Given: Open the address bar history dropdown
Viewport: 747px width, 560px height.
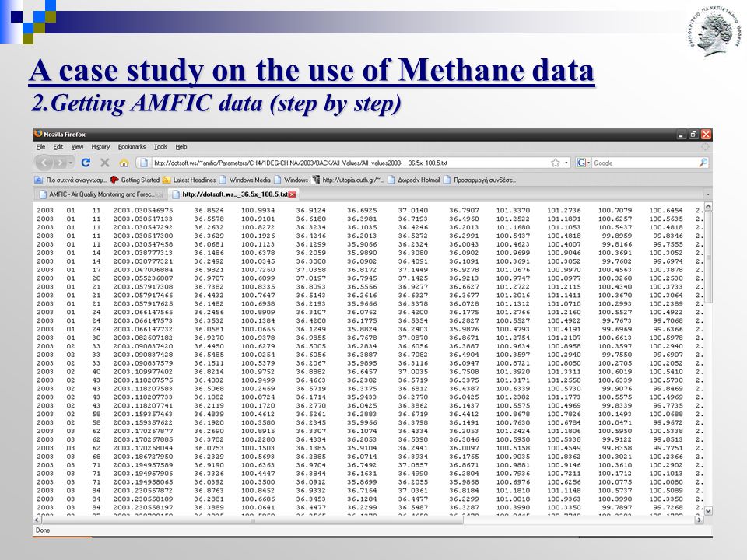Looking at the screenshot, I should click(x=566, y=163).
